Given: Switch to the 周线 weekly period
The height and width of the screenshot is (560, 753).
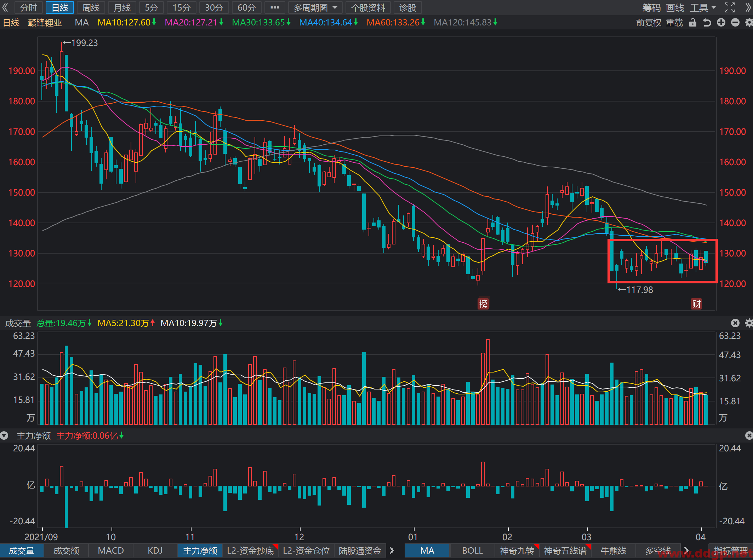Looking at the screenshot, I should tap(91, 7).
